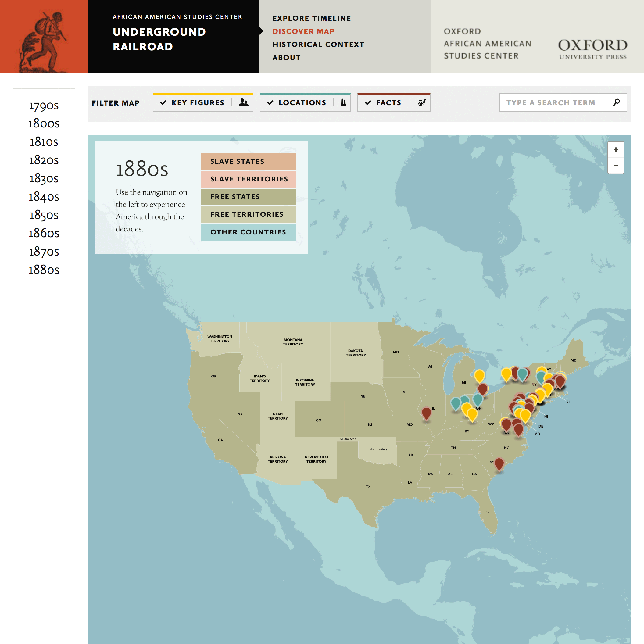Uncheck the Facts filter checkmark
This screenshot has height=644, width=644.
click(368, 103)
